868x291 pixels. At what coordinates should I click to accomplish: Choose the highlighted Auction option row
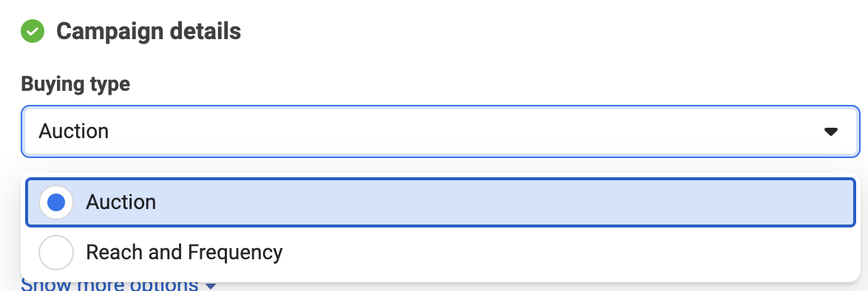click(441, 202)
